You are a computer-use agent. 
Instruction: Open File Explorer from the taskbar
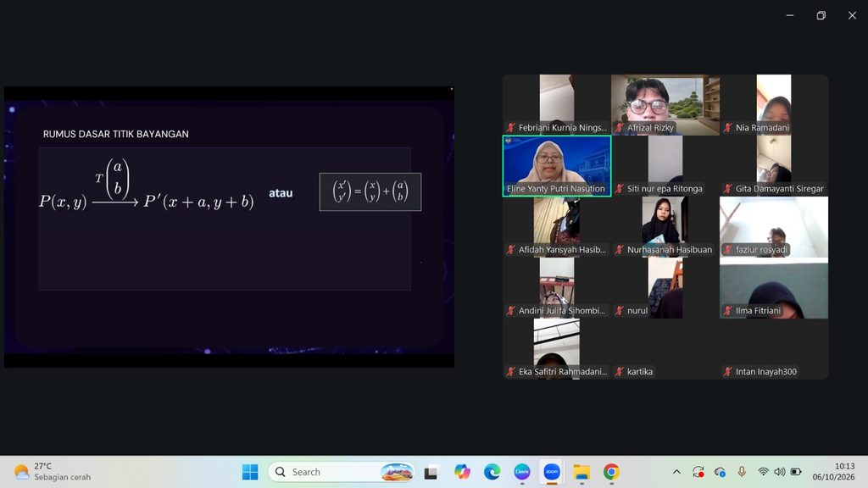[x=581, y=472]
